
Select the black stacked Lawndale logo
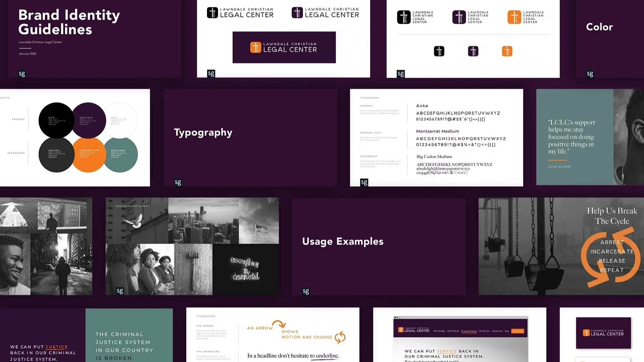click(415, 17)
